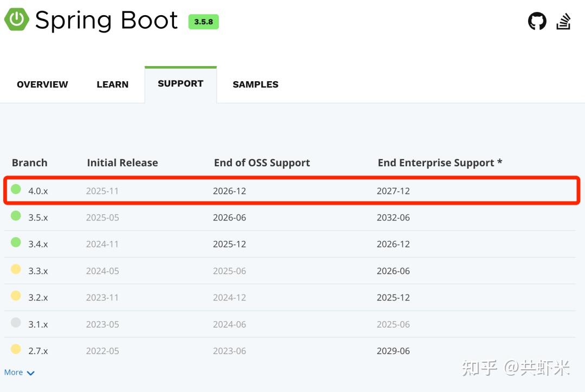Click 3.2.x enterprise support end 2025-12
Screen dimensions: 585x392
tap(393, 298)
